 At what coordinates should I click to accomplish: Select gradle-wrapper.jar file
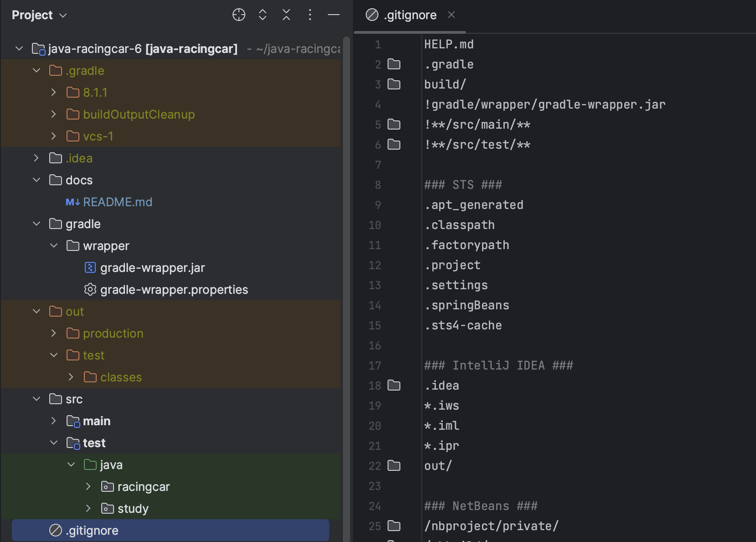tap(152, 268)
